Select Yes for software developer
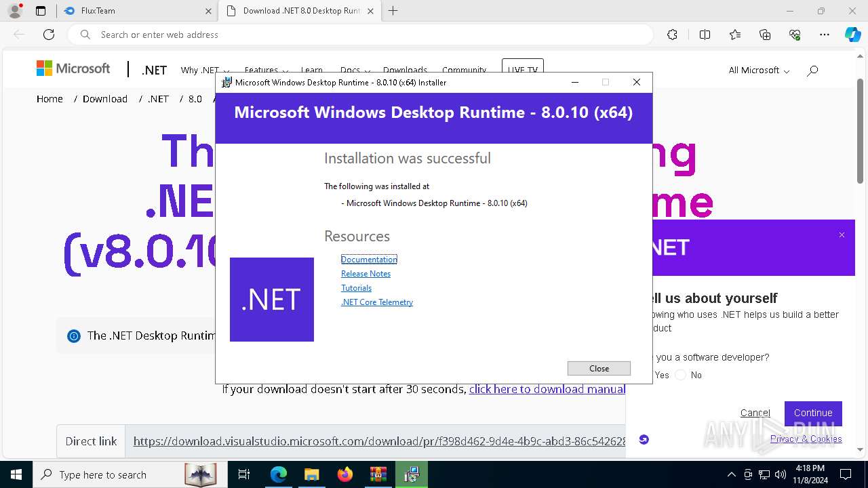The image size is (868, 488). (662, 375)
